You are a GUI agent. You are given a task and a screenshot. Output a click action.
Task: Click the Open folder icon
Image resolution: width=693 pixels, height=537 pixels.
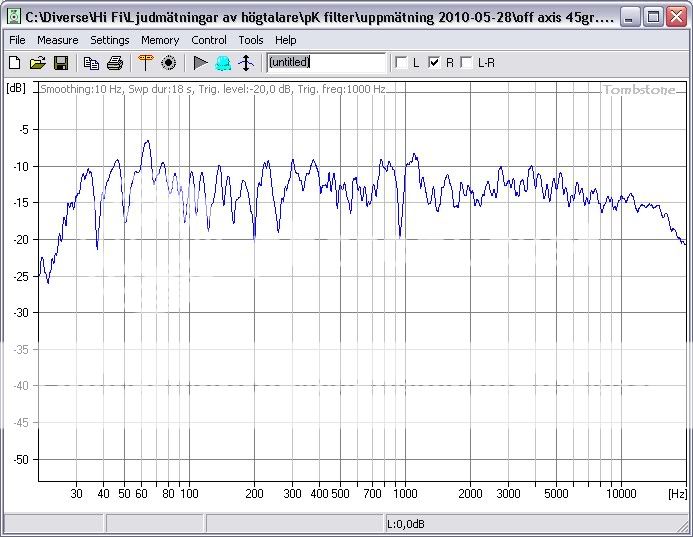(x=37, y=63)
